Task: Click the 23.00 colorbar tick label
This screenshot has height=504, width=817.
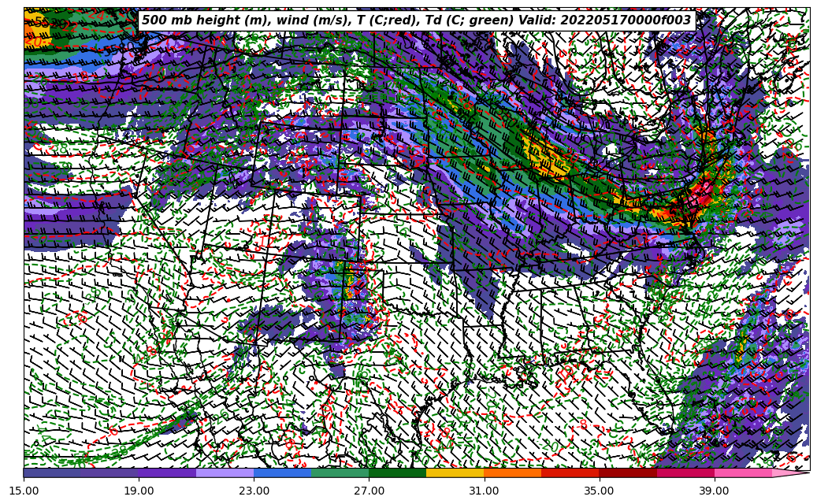Action: [254, 491]
